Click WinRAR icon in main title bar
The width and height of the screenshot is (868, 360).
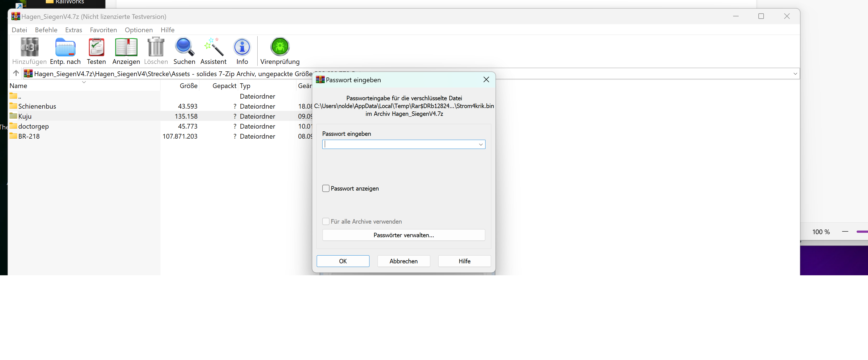click(x=16, y=16)
